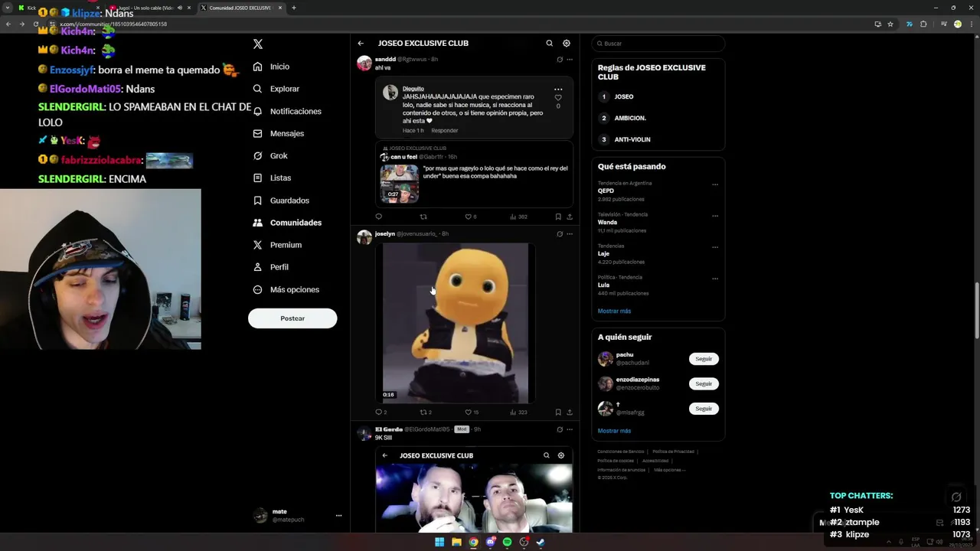
Task: Search inside JOSEO EXCLUSIVE CLUB community
Action: point(549,44)
